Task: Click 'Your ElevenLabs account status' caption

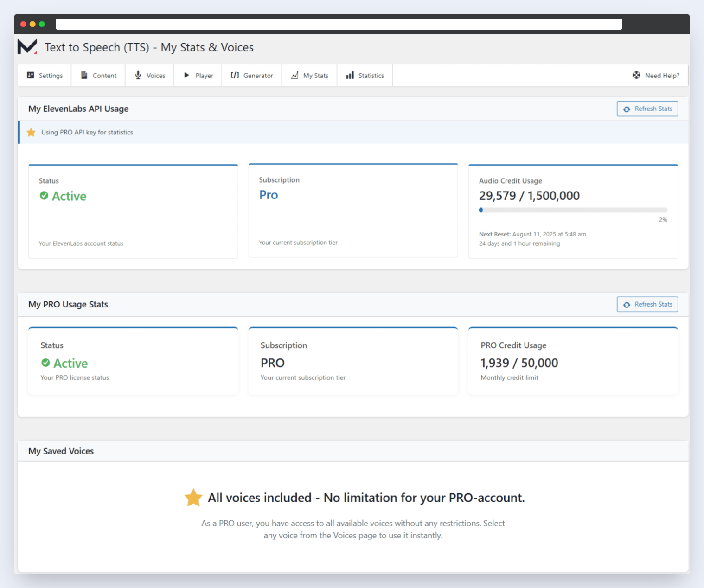Action: point(81,243)
